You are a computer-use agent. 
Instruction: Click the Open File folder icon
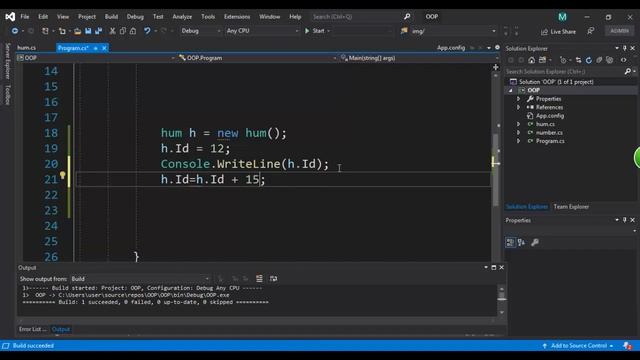coord(77,31)
